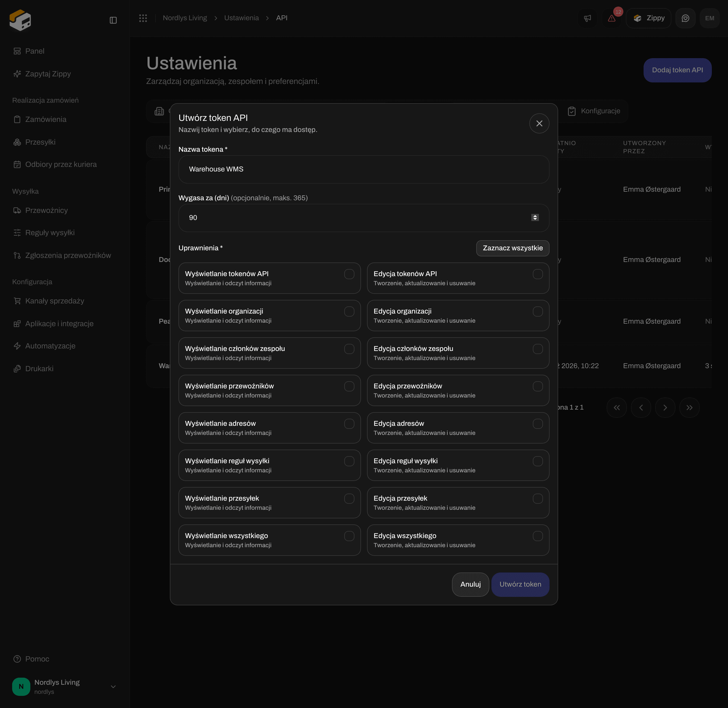Click the Nazwa tokena input field
This screenshot has height=708, width=728.
[364, 169]
